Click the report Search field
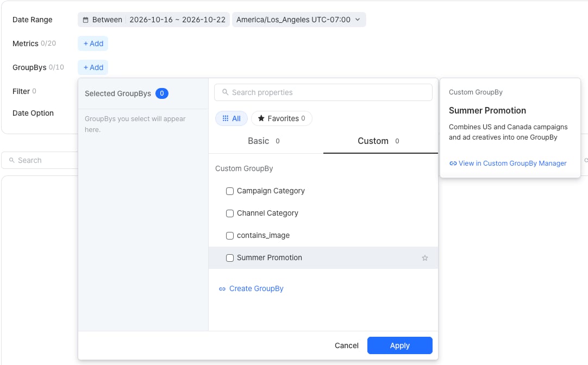This screenshot has height=365, width=588. pyautogui.click(x=41, y=160)
